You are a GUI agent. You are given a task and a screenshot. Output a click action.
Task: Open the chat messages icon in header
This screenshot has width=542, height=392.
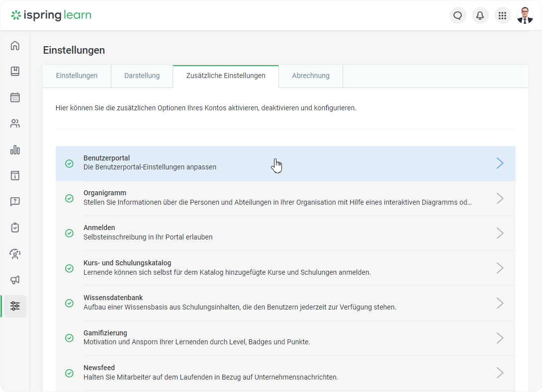(457, 15)
